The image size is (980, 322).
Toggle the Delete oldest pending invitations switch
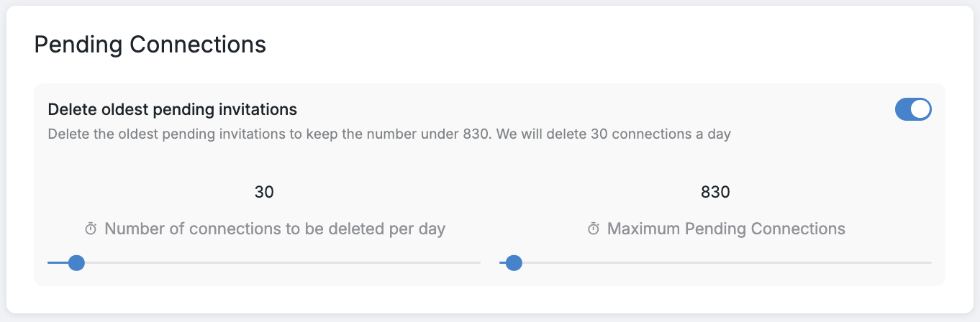(x=913, y=110)
